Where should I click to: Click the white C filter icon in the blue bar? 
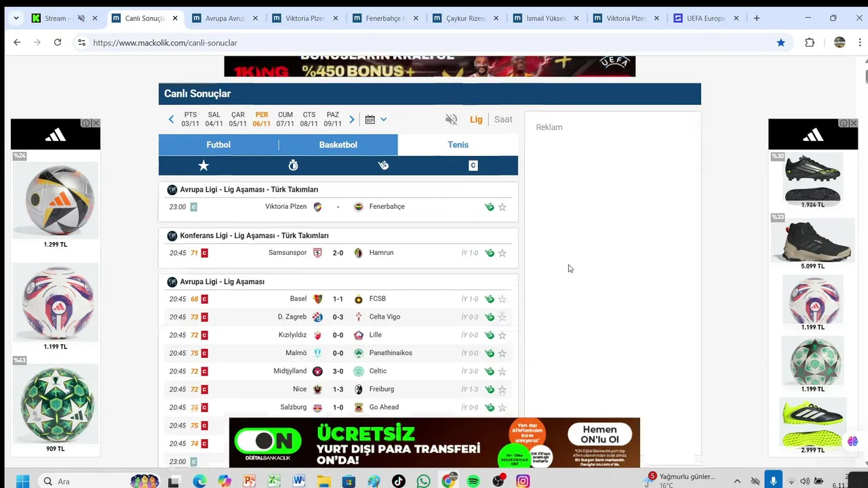click(x=473, y=165)
